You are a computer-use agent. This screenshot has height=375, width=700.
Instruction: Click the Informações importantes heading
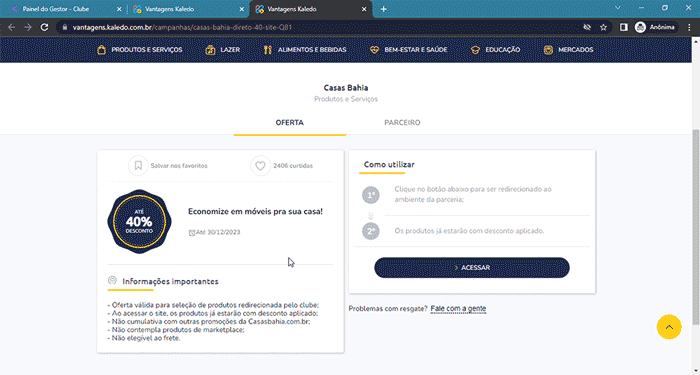170,282
